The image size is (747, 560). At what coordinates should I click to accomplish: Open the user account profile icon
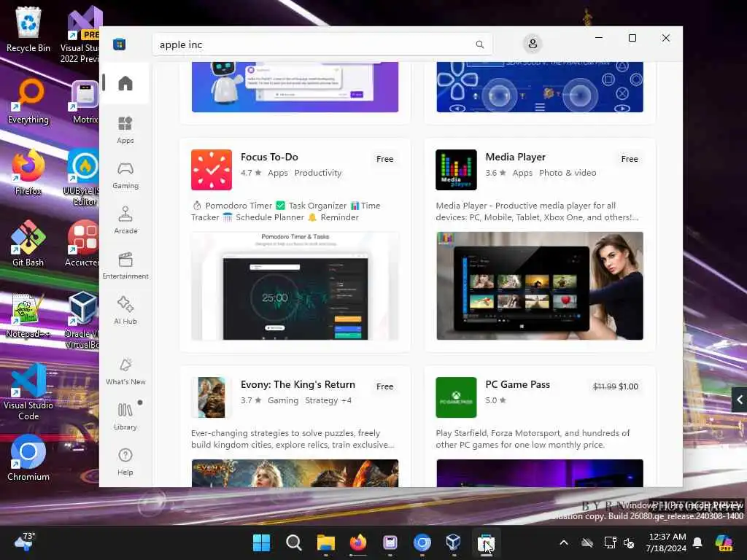pos(533,44)
